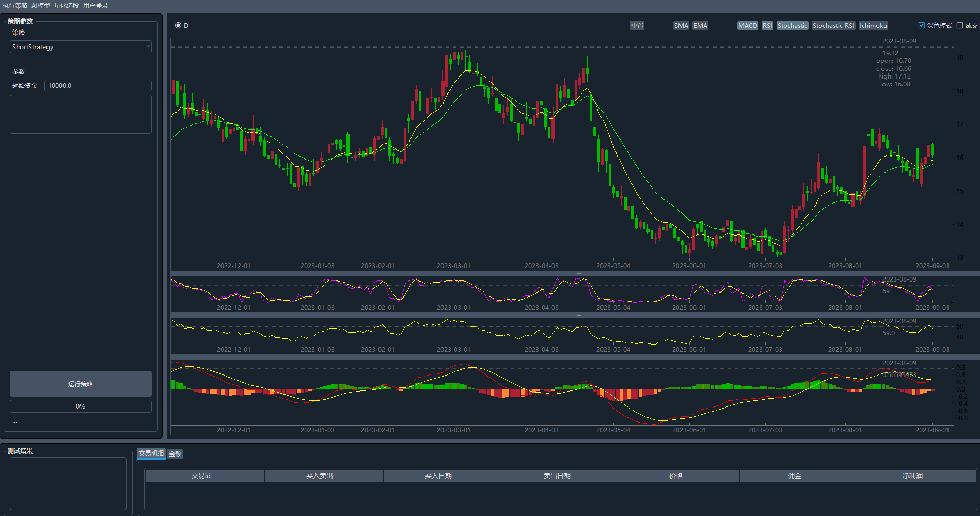Click the 69 Stochastic value label
980x516 pixels.
(886, 291)
